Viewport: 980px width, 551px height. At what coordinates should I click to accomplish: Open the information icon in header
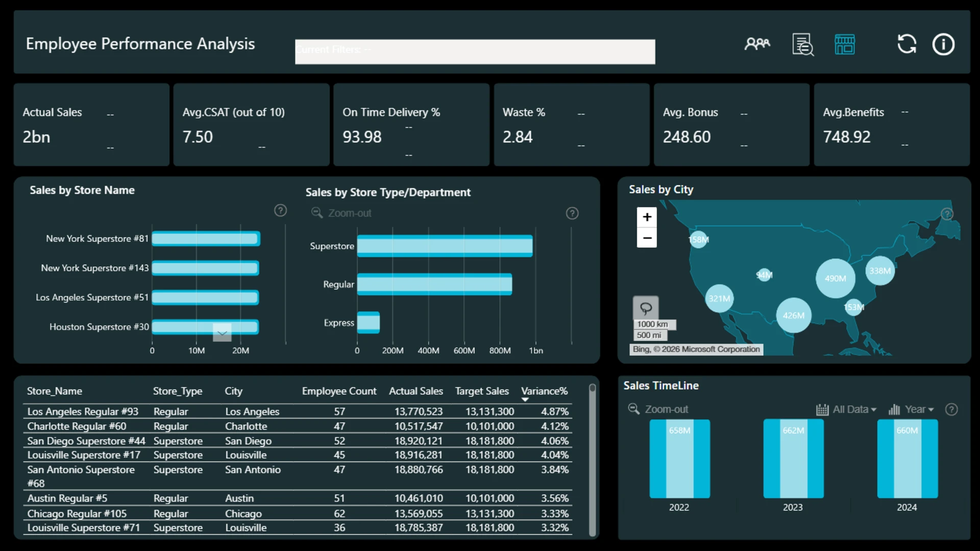943,44
